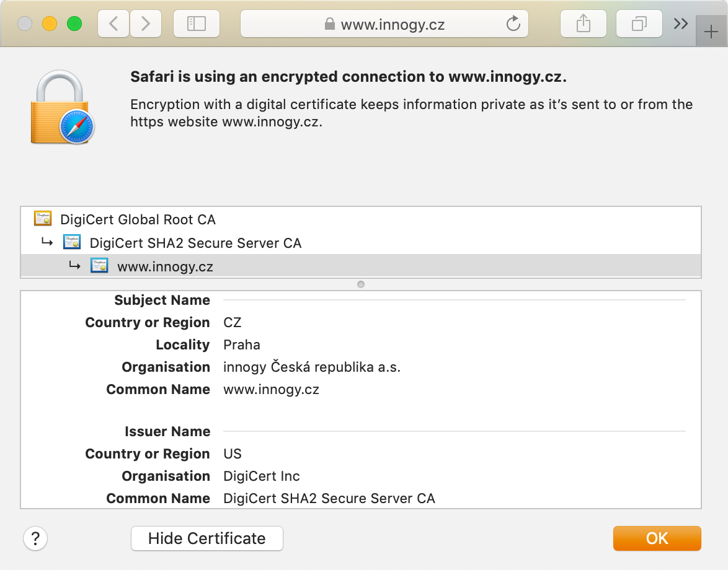Image resolution: width=728 pixels, height=570 pixels.
Task: Click the issuer organisation DigiCert Inc
Action: pos(262,476)
